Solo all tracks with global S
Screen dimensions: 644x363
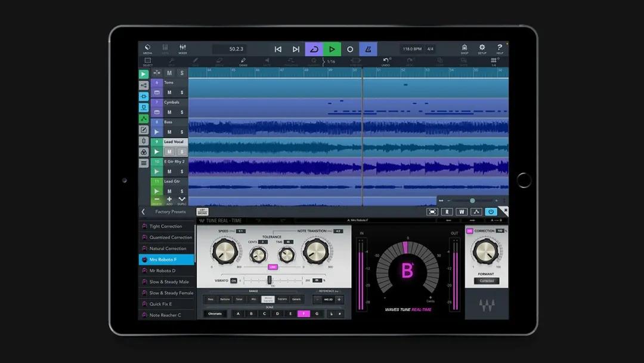point(182,73)
